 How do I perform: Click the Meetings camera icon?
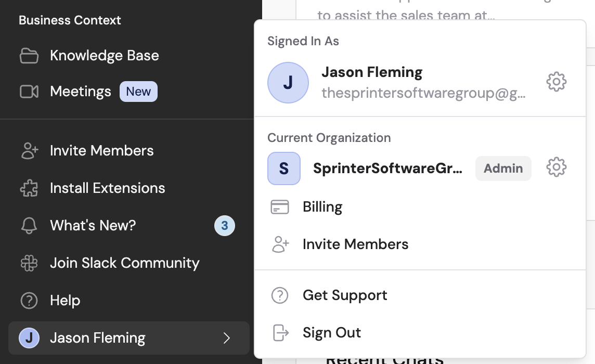point(29,91)
